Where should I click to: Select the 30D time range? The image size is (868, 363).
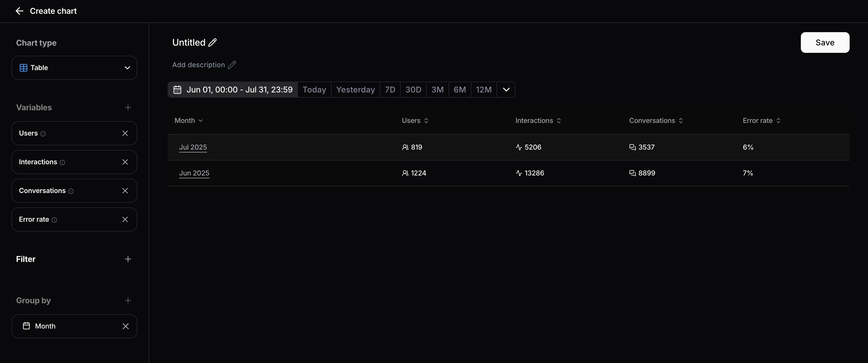413,90
